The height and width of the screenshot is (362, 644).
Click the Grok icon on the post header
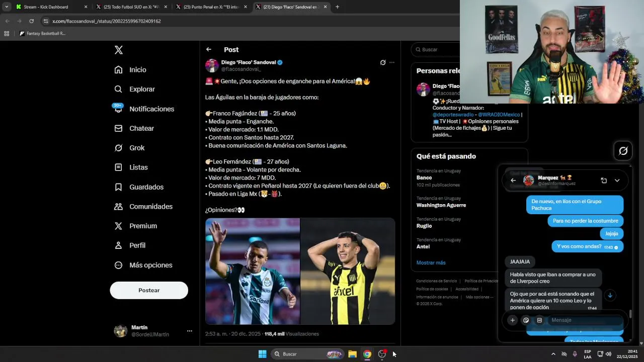tap(383, 62)
